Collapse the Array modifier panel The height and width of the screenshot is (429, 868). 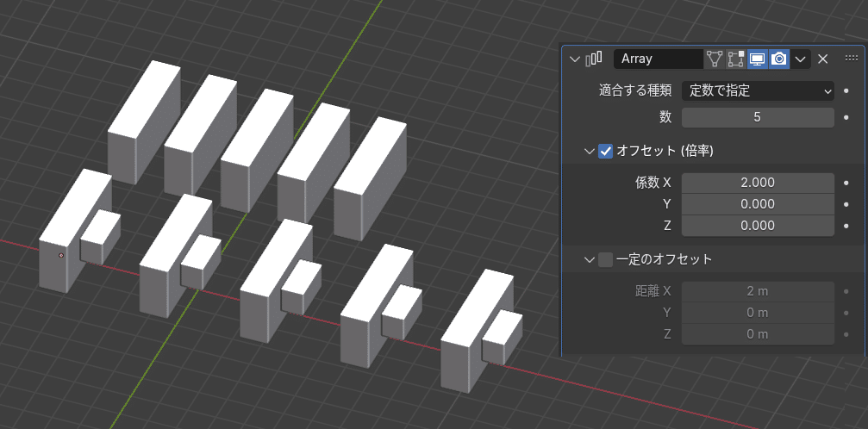pos(575,59)
